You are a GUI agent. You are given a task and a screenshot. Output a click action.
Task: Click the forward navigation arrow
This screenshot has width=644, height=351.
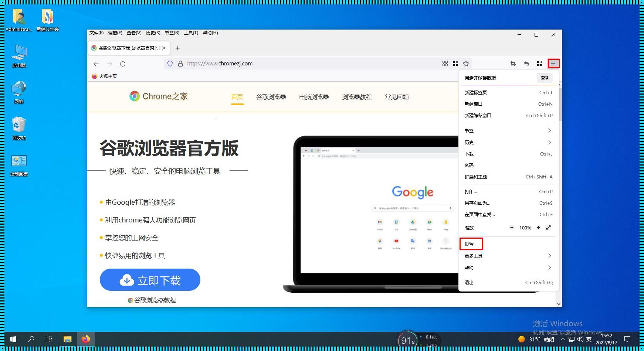pos(109,64)
